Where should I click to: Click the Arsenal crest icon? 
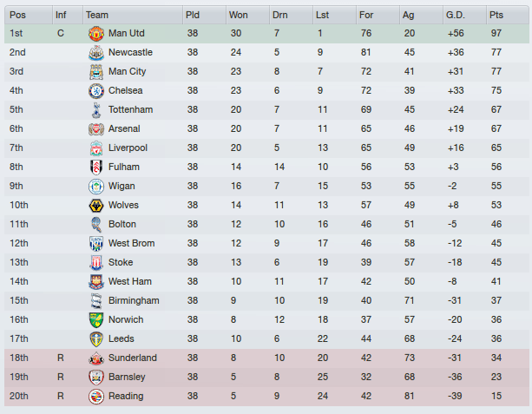[95, 128]
